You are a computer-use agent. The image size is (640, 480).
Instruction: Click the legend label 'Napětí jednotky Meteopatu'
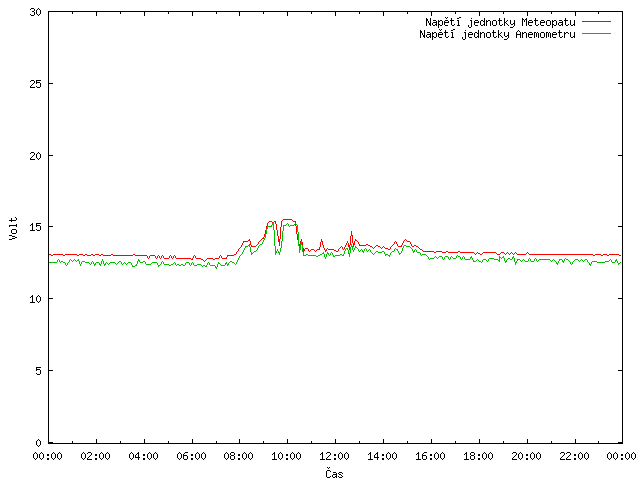[500, 22]
